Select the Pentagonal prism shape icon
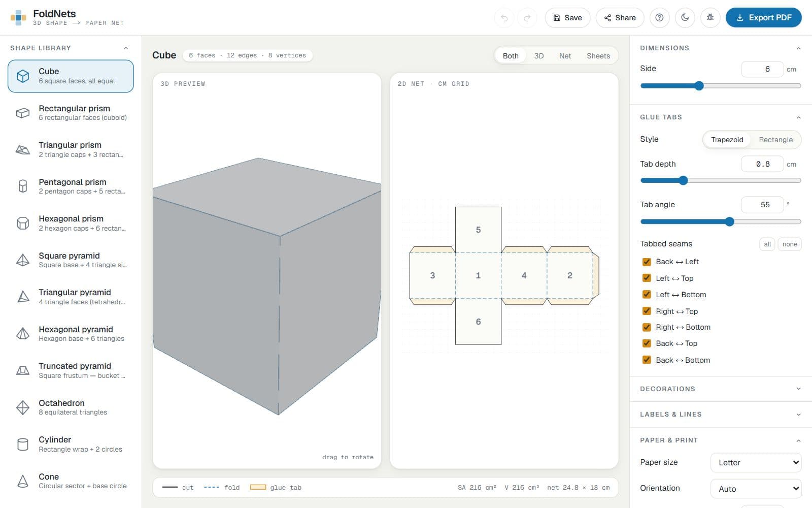 (23, 186)
